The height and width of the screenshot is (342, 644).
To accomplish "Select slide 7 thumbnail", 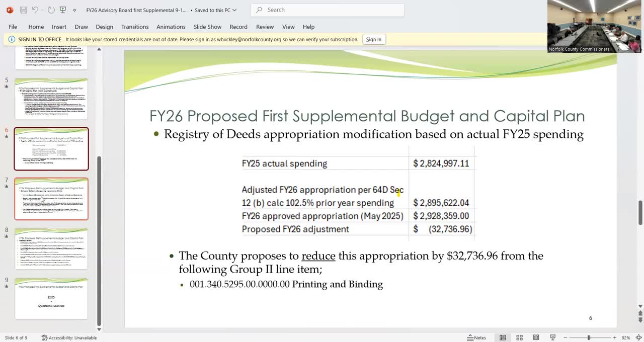I will pyautogui.click(x=51, y=199).
